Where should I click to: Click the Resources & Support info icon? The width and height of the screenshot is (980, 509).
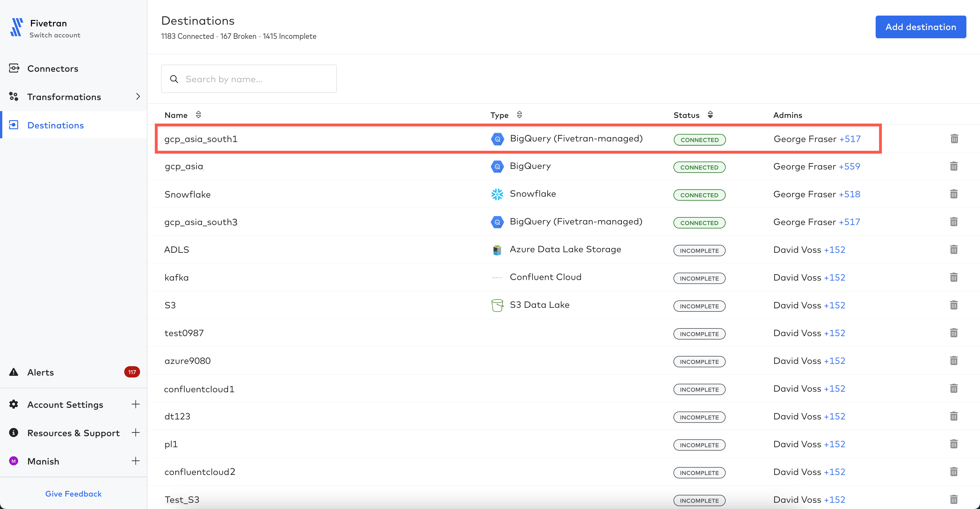(x=14, y=432)
